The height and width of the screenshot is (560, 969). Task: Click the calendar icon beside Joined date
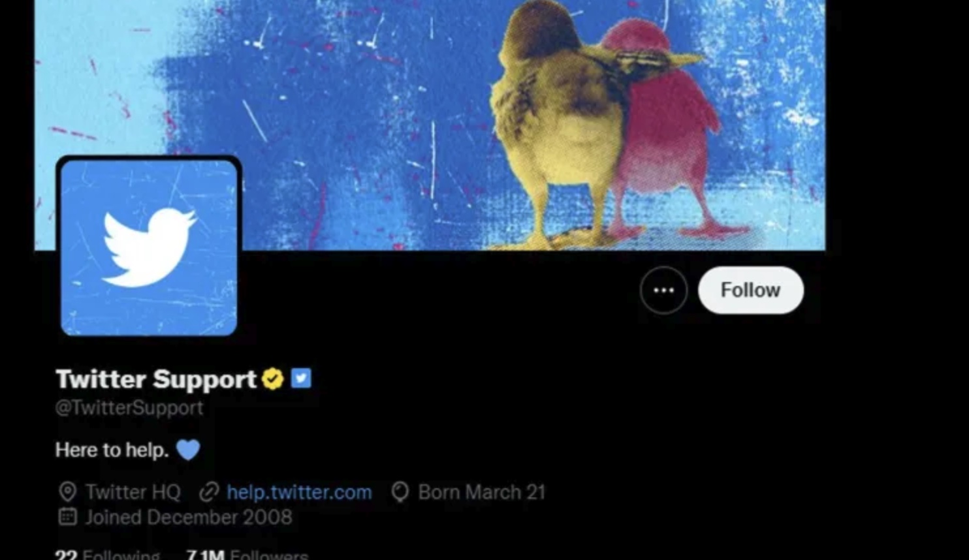point(67,517)
